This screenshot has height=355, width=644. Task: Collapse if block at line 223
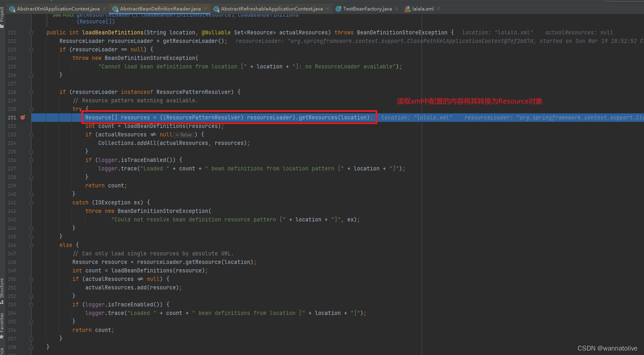(x=31, y=50)
